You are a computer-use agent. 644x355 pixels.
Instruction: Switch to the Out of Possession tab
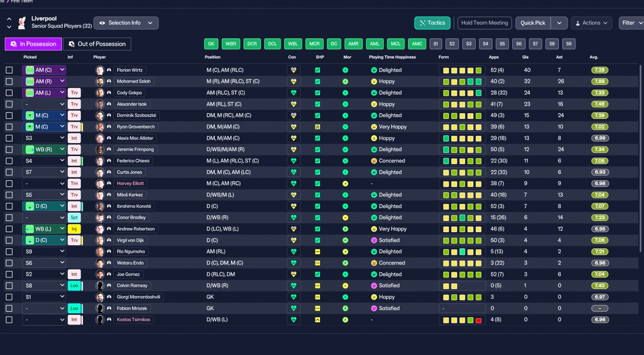(x=97, y=44)
